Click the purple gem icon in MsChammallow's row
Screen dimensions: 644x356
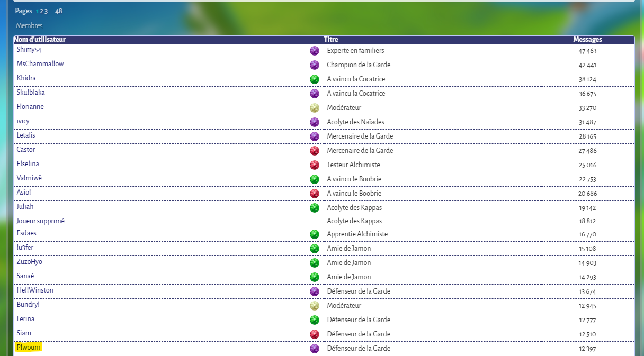pyautogui.click(x=315, y=65)
